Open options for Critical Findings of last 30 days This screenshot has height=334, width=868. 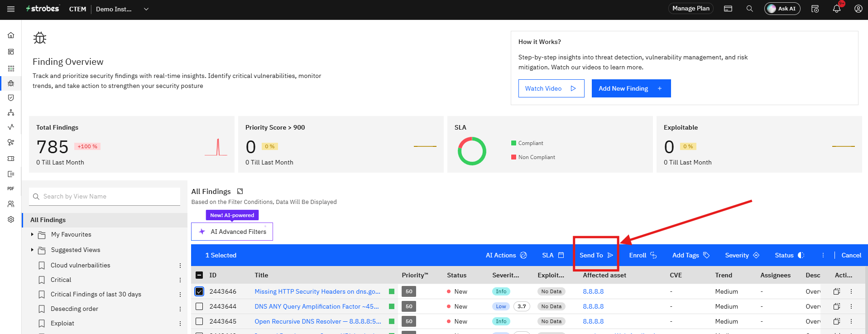tap(180, 295)
